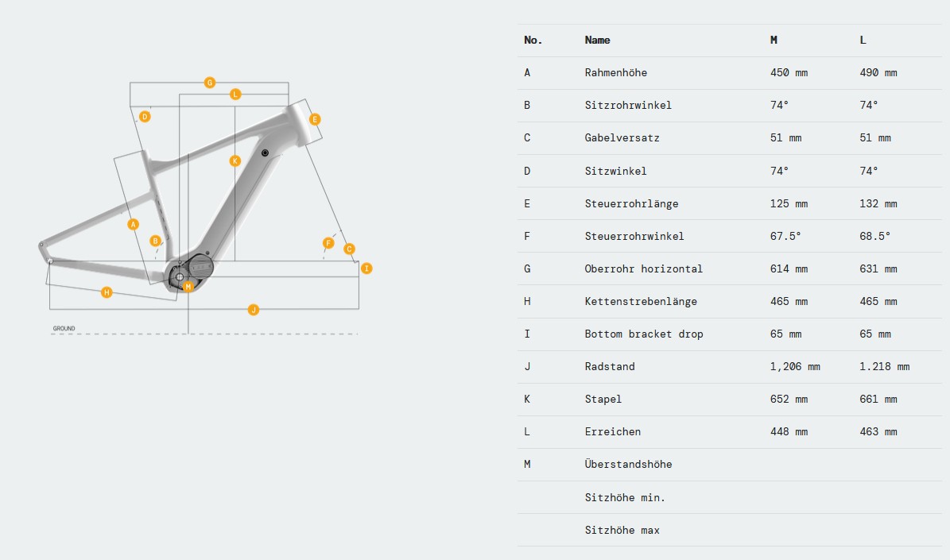Image resolution: width=950 pixels, height=560 pixels.
Task: Click the Radstand row label
Action: 609,366
